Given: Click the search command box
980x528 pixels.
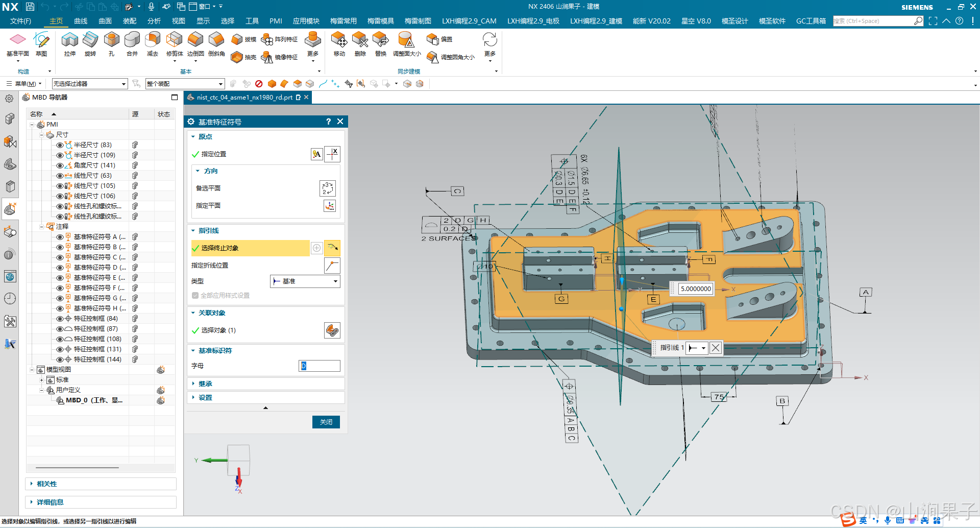Looking at the screenshot, I should tap(878, 21).
